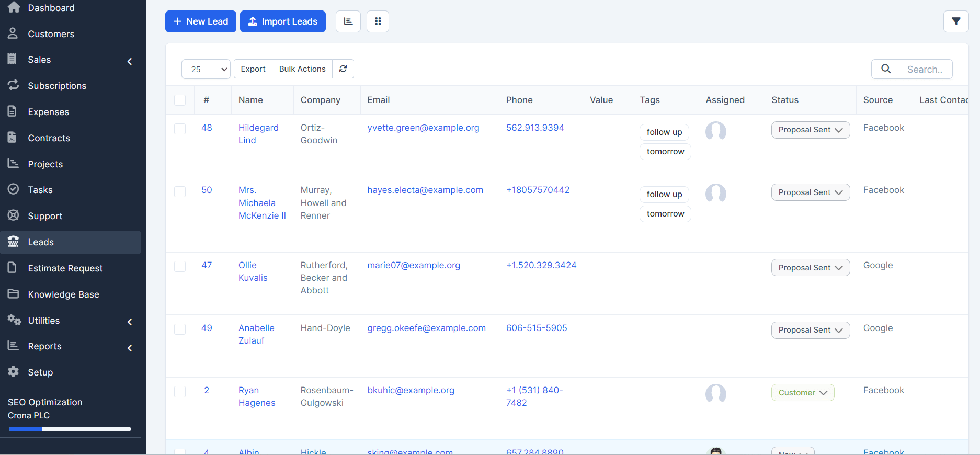980x455 pixels.
Task: Open the leads summary chart view
Action: [348, 21]
